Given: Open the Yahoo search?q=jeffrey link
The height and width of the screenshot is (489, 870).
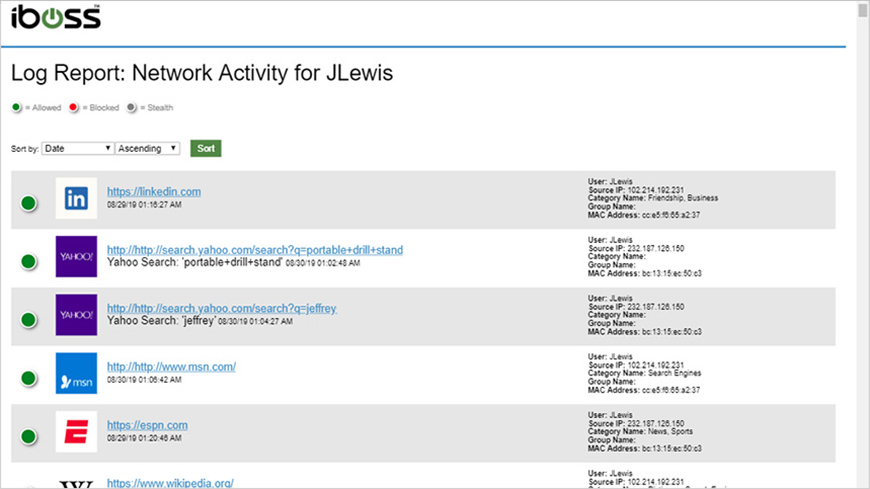Looking at the screenshot, I should 221,308.
